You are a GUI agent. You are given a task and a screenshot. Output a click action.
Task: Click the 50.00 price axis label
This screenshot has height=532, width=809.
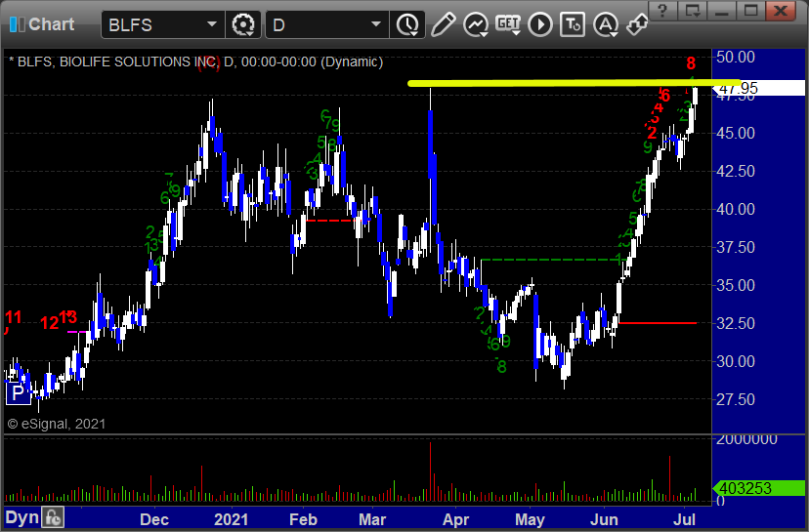coord(736,57)
